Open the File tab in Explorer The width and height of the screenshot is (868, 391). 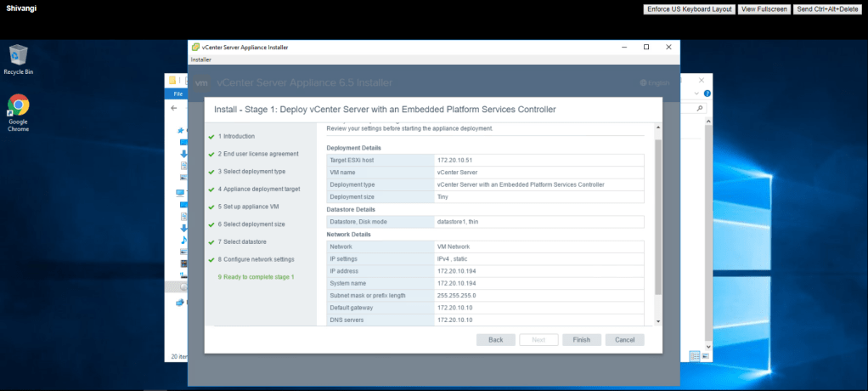178,93
